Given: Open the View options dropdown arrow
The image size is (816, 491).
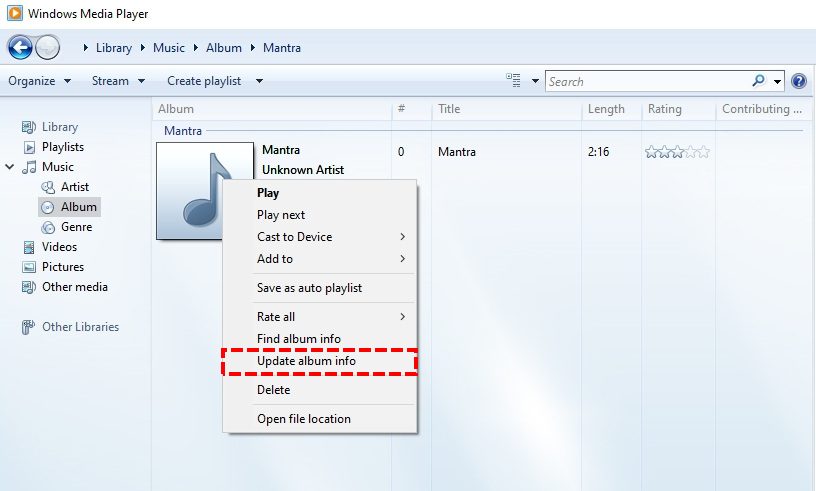Looking at the screenshot, I should pyautogui.click(x=534, y=81).
